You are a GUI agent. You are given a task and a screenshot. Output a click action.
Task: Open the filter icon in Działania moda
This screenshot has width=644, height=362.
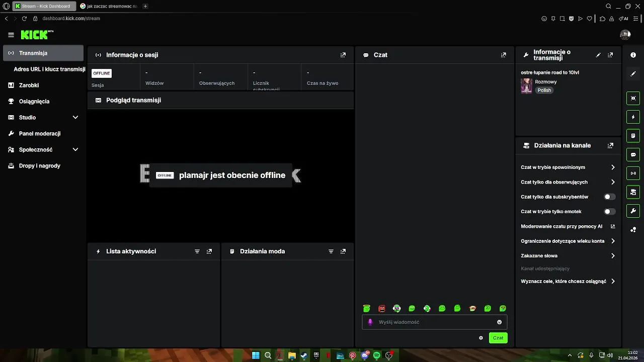[331, 251]
